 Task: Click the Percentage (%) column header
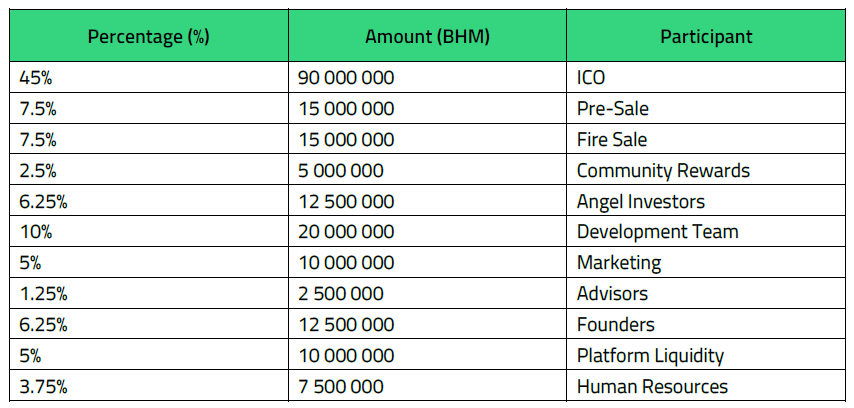coord(147,37)
